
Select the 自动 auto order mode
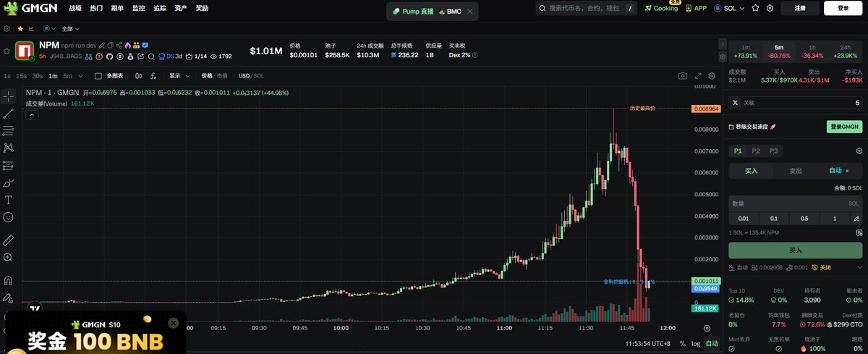[x=839, y=171]
